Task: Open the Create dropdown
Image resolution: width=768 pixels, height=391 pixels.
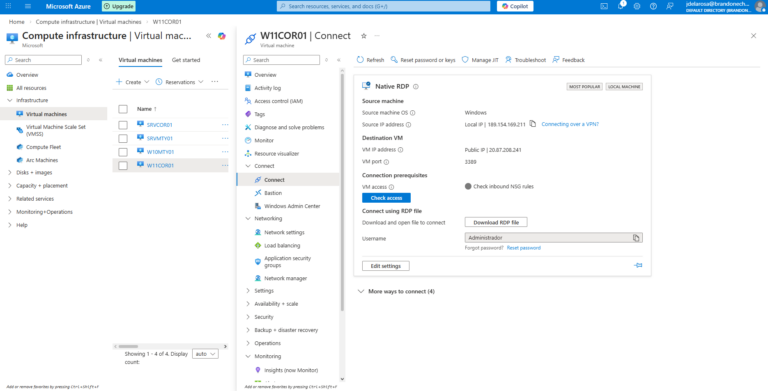Action: pos(133,82)
